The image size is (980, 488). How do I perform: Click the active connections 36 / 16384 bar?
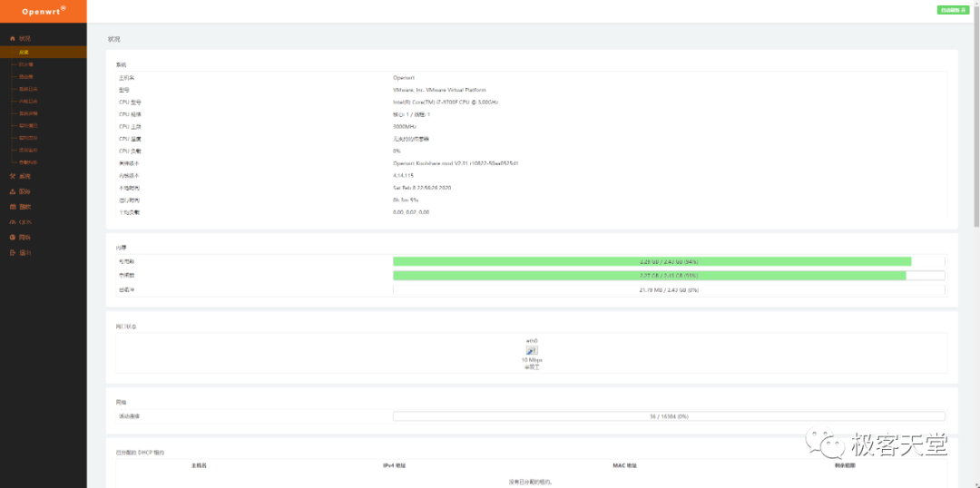tap(669, 416)
